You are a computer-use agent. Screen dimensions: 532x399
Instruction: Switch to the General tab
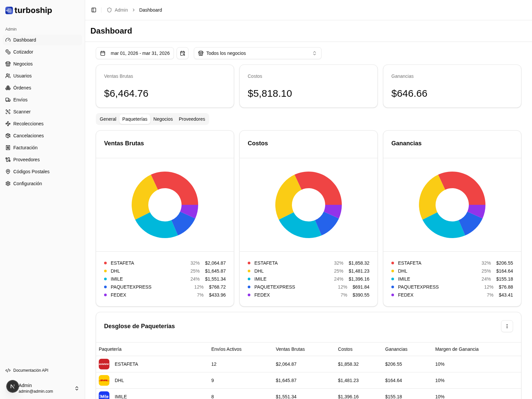108,119
